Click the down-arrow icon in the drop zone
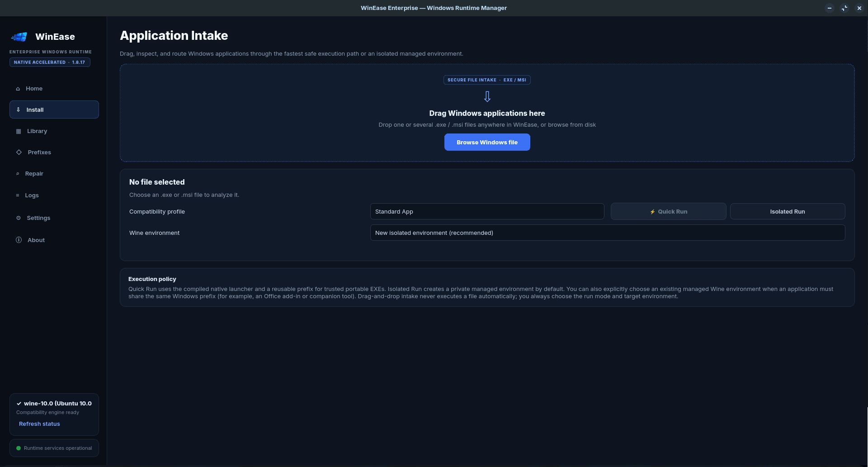This screenshot has width=868, height=467. click(x=487, y=96)
